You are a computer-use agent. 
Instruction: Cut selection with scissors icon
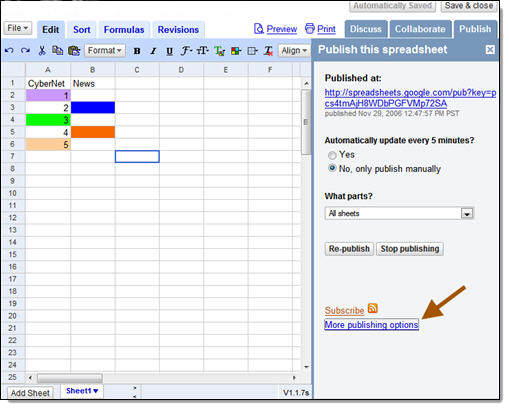(x=42, y=51)
